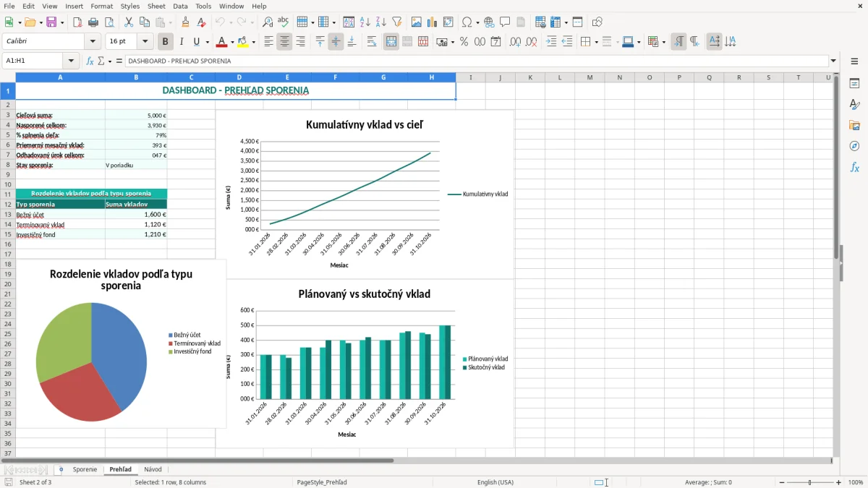Open the File menu
868x488 pixels.
(x=9, y=6)
